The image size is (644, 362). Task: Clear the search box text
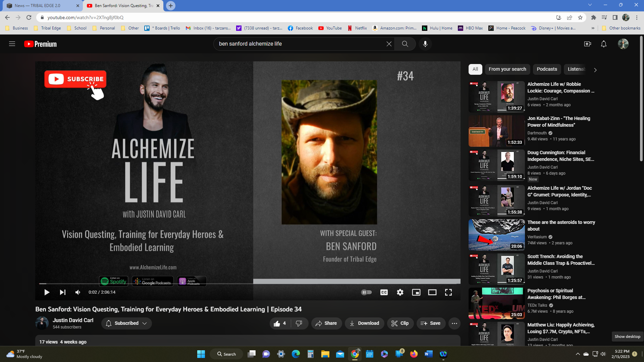[389, 44]
